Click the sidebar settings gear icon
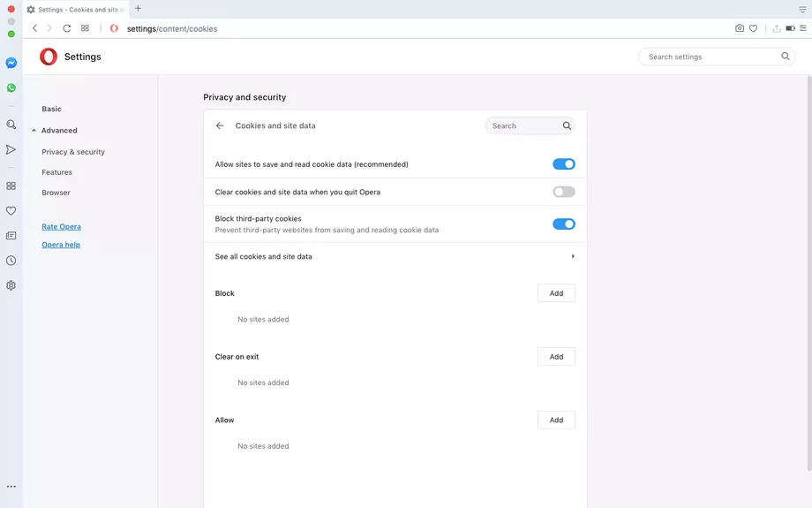Screen dimensions: 812x508 point(11,285)
